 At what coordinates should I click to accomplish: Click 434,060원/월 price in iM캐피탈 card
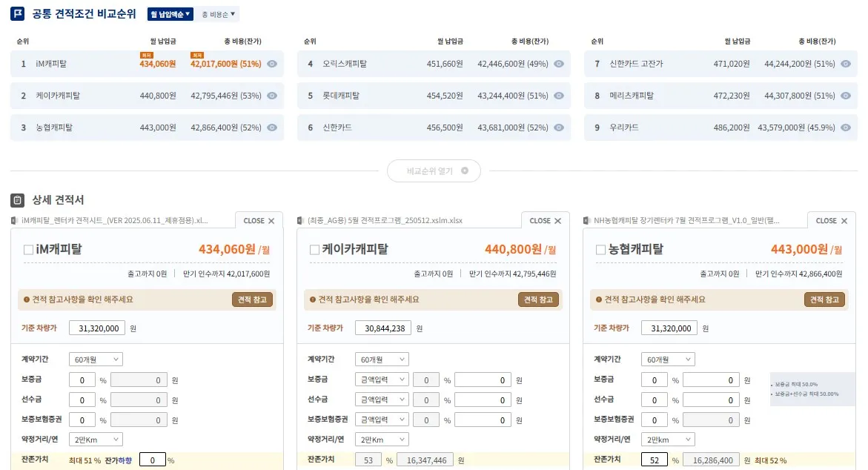click(234, 250)
